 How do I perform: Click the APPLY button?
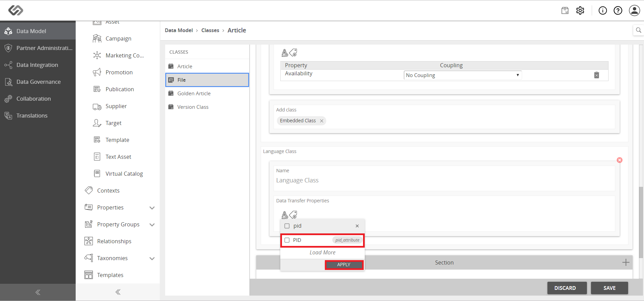click(344, 265)
